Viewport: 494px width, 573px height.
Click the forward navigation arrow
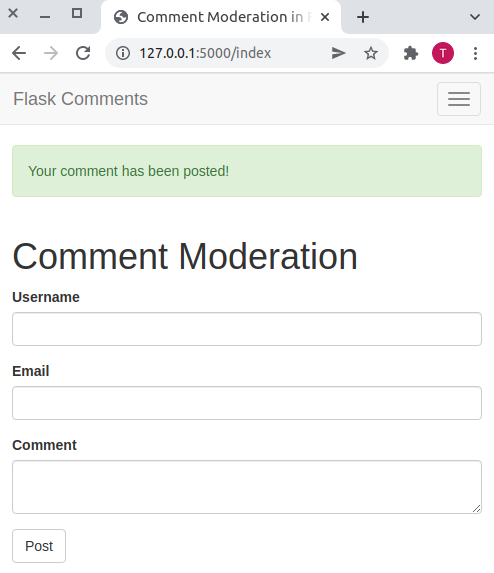[51, 53]
